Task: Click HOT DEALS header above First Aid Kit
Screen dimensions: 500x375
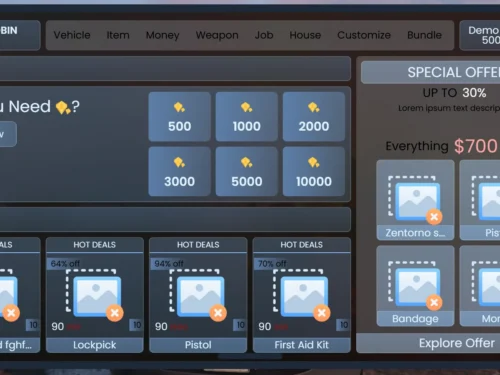Action: tap(302, 245)
